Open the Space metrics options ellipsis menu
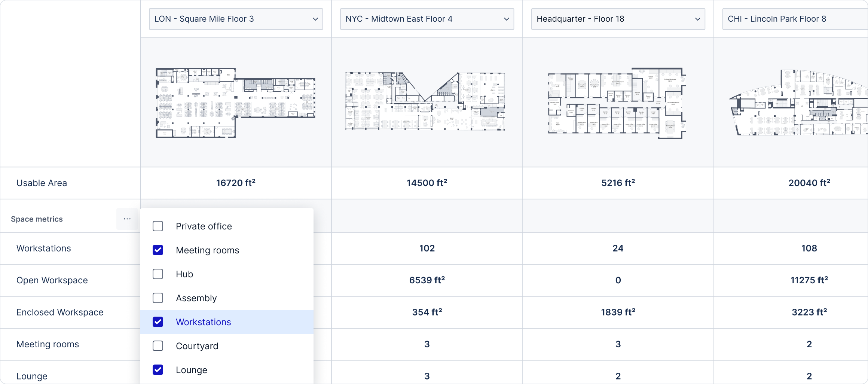The width and height of the screenshot is (868, 384). (x=127, y=219)
